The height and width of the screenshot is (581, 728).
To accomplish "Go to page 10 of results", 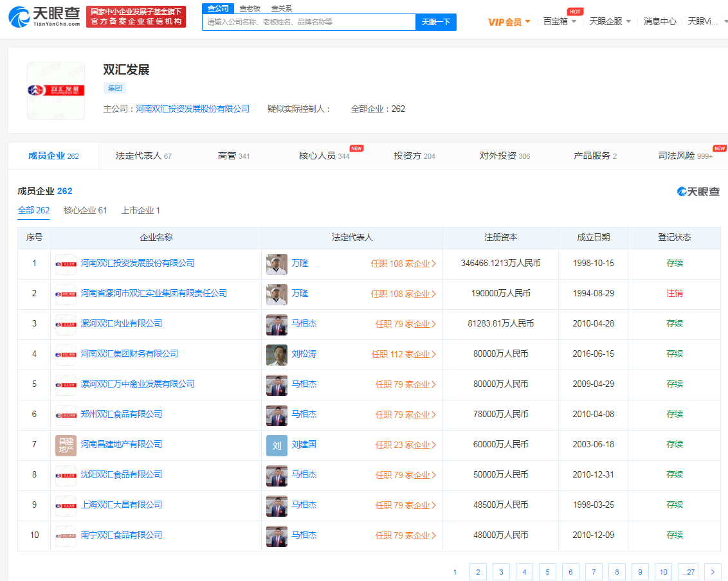I will click(x=663, y=572).
